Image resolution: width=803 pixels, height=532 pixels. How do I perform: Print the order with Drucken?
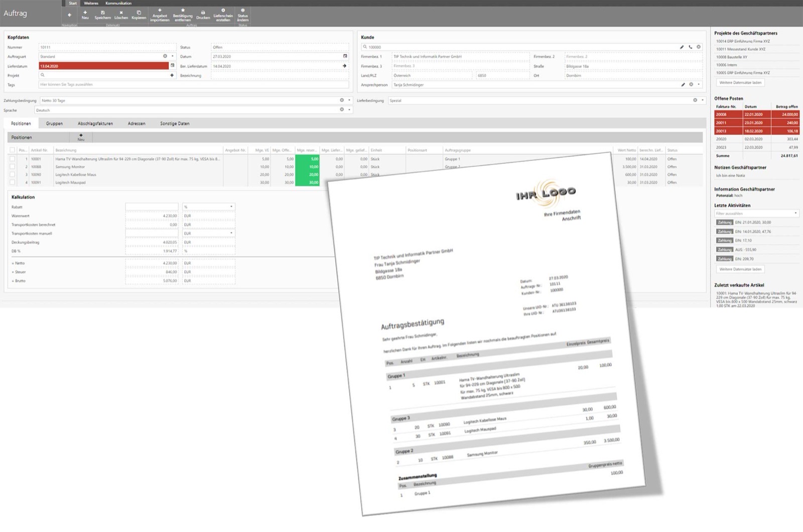(x=203, y=15)
